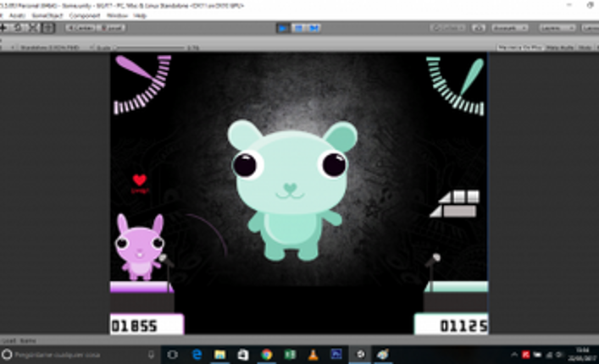This screenshot has width=599, height=364.
Task: Open File Explorer from taskbar
Action: (219, 355)
